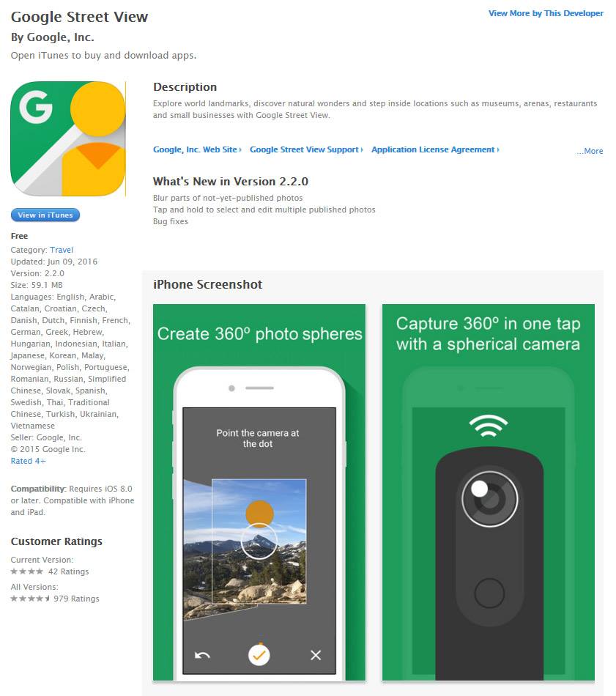Click the Google Street View app icon
Screen dimensions: 616x696
(68, 138)
